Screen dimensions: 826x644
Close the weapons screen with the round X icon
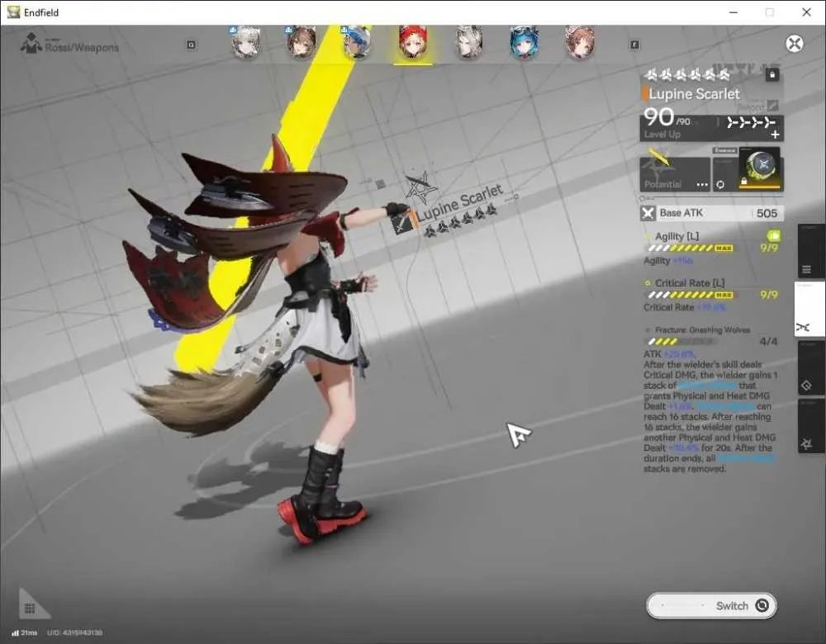pos(795,43)
